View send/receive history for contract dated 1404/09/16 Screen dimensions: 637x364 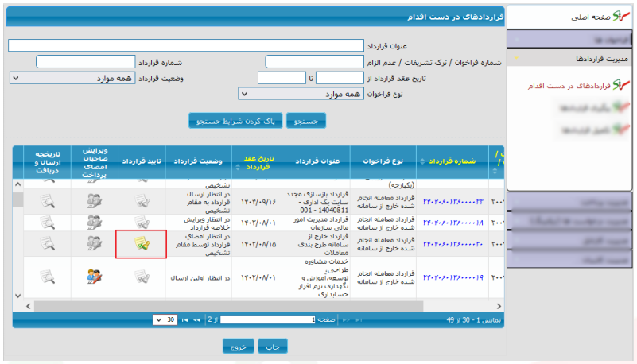point(48,201)
